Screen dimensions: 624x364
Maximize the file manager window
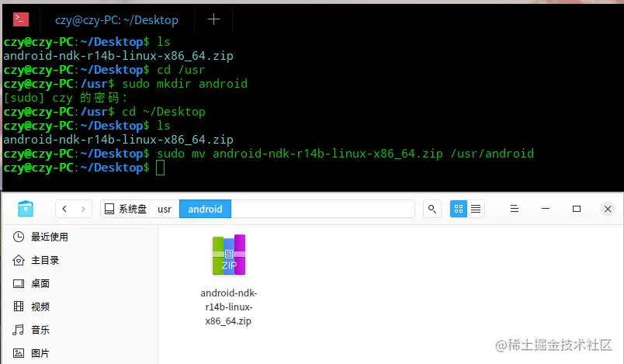point(577,209)
